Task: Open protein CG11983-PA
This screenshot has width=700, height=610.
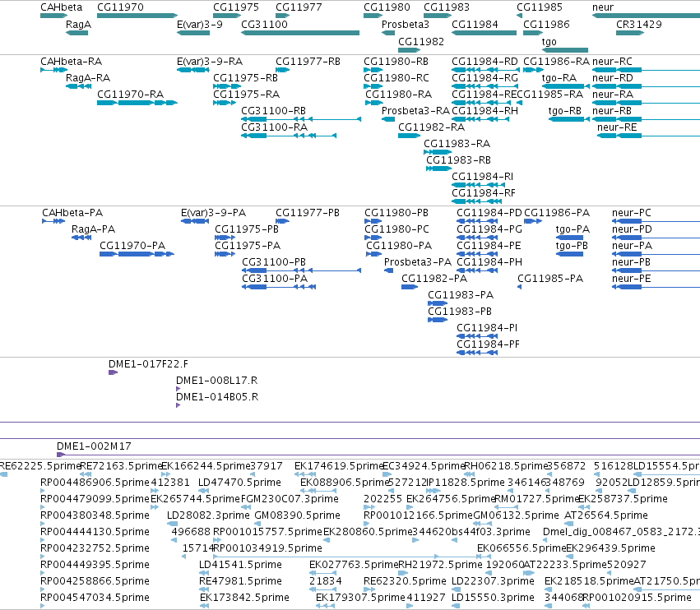Action: (438, 303)
